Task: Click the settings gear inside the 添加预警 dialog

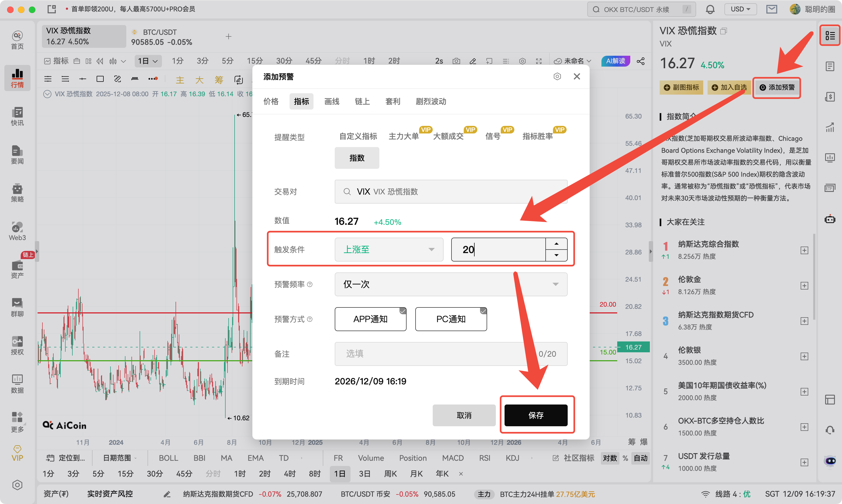Action: (x=557, y=76)
